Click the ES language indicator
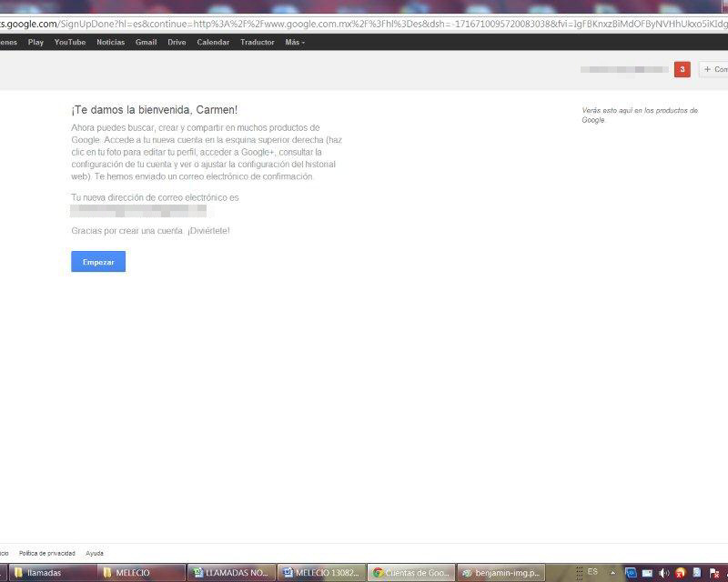The height and width of the screenshot is (582, 728). coord(592,572)
